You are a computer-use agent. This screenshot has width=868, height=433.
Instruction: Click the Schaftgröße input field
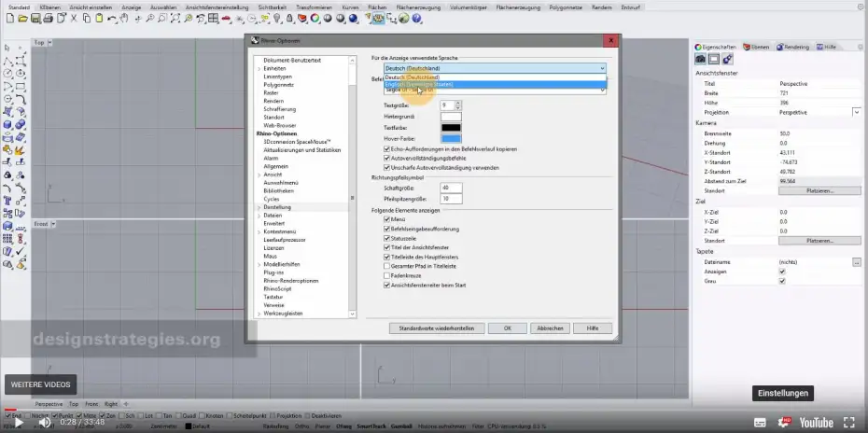[451, 189]
